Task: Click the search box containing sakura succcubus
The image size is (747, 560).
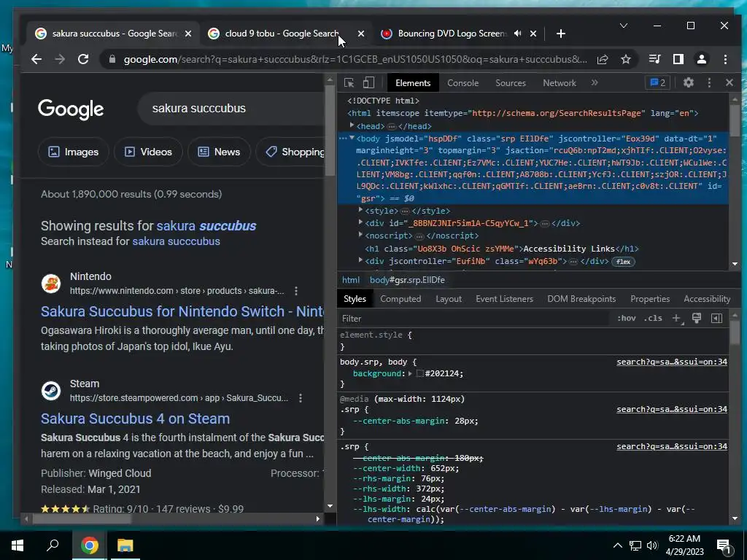Action: (x=231, y=109)
